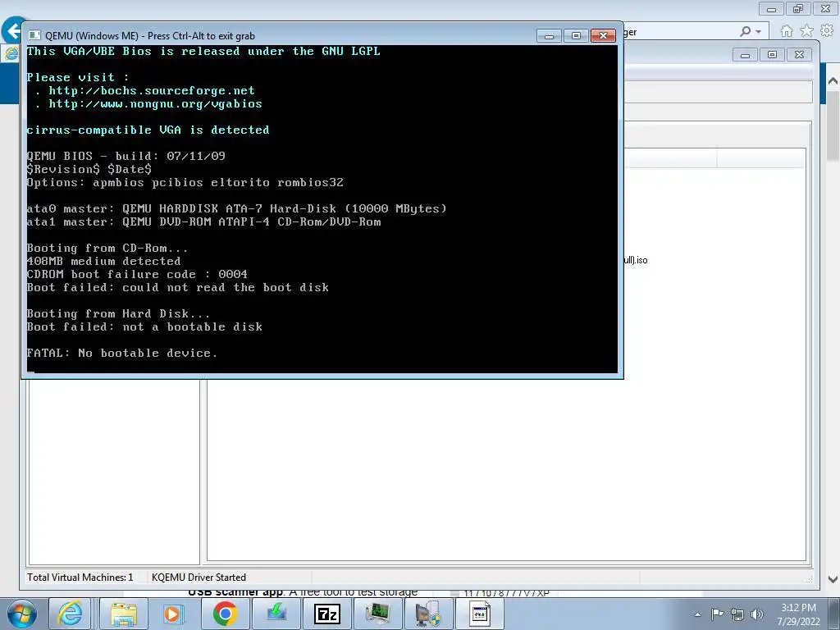Launch Google Chrome from taskbar
This screenshot has width=840, height=630.
[x=225, y=614]
